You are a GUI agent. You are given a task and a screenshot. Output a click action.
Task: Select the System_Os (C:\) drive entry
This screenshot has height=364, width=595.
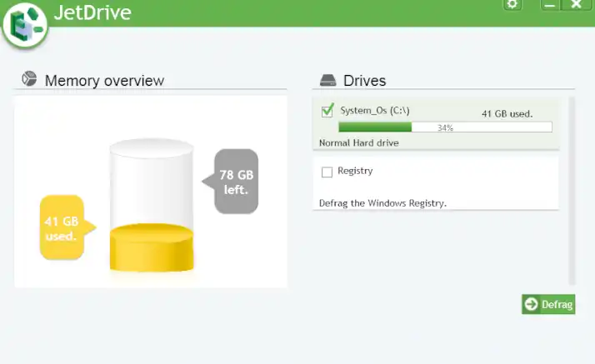point(375,111)
